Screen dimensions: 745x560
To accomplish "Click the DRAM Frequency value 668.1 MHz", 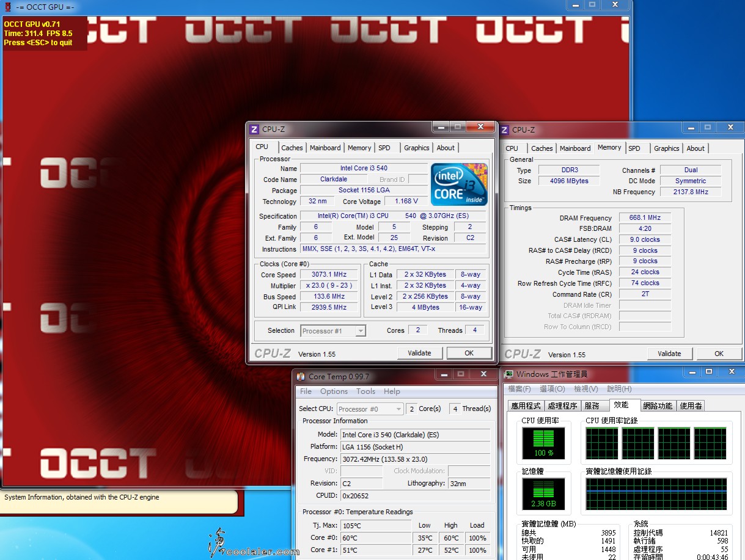I will coord(645,218).
